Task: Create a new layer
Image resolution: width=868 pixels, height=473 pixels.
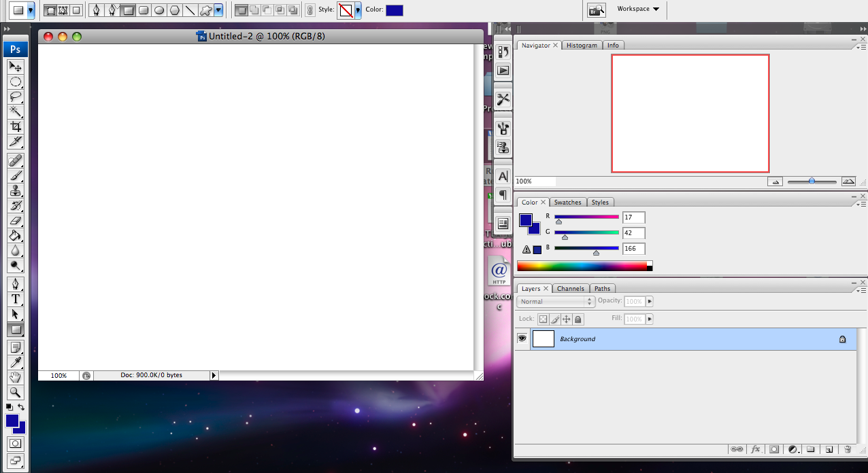Action: [x=829, y=449]
